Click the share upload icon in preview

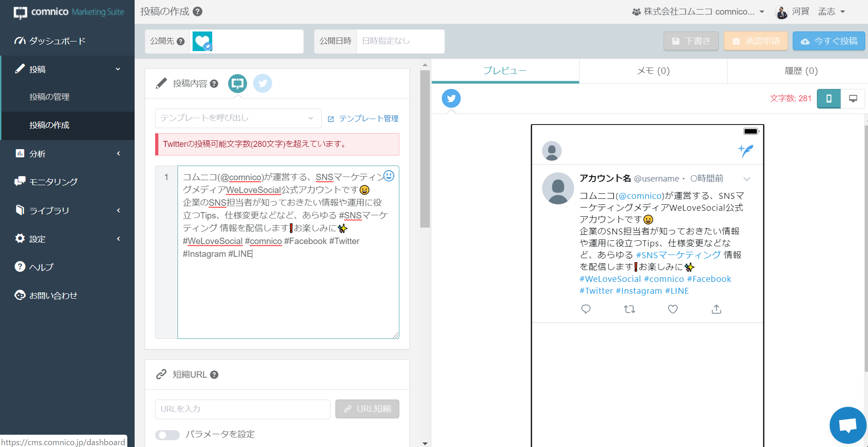pyautogui.click(x=716, y=309)
